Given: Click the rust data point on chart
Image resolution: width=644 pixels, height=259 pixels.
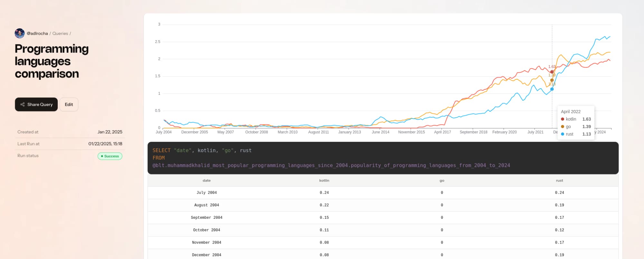Looking at the screenshot, I should tap(552, 89).
